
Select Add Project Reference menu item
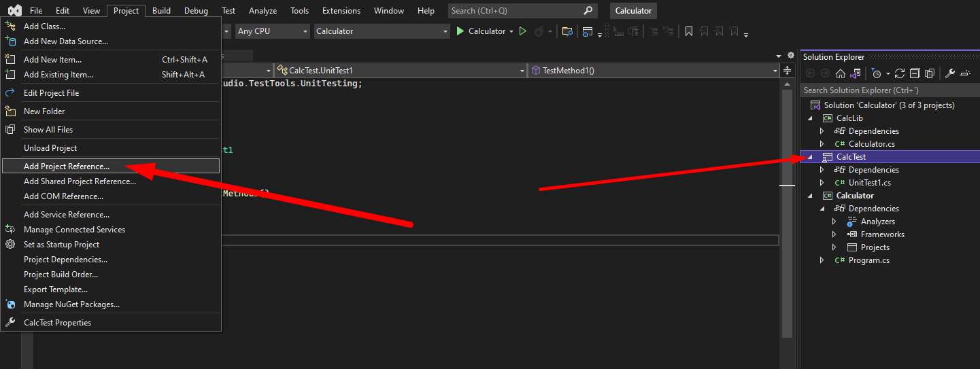67,166
